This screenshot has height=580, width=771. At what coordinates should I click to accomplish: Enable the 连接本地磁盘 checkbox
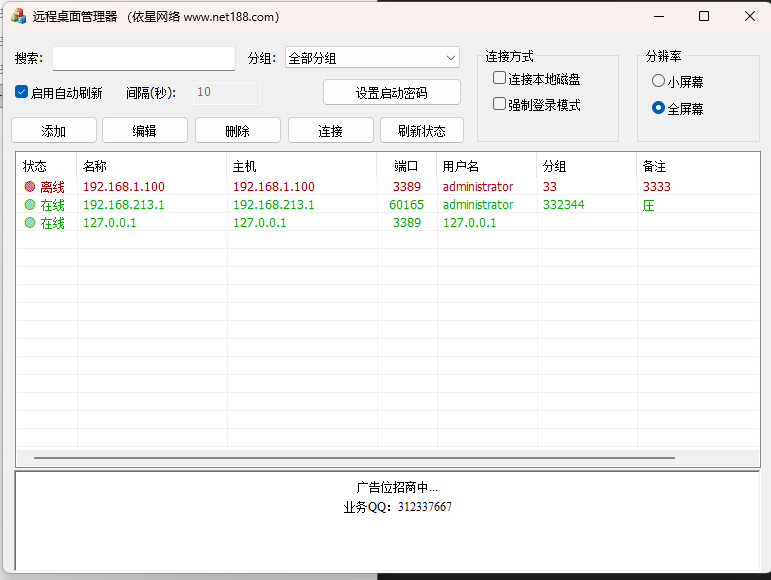click(500, 78)
